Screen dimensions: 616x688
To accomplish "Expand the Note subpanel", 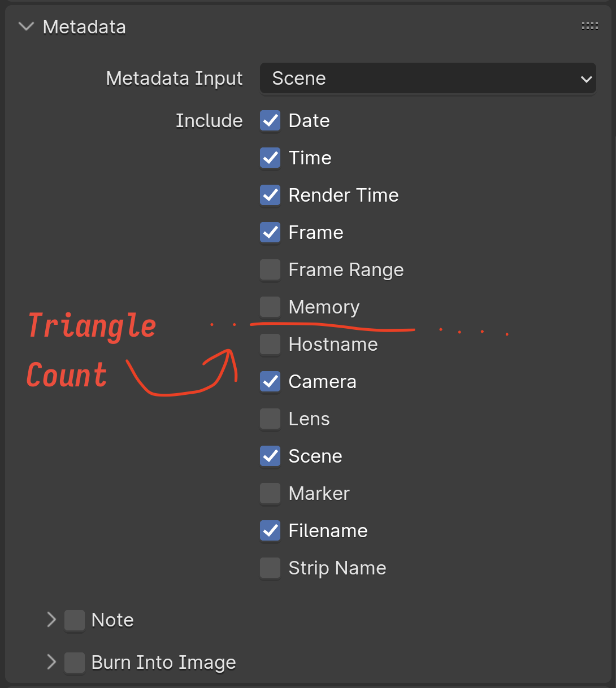I will coord(51,620).
